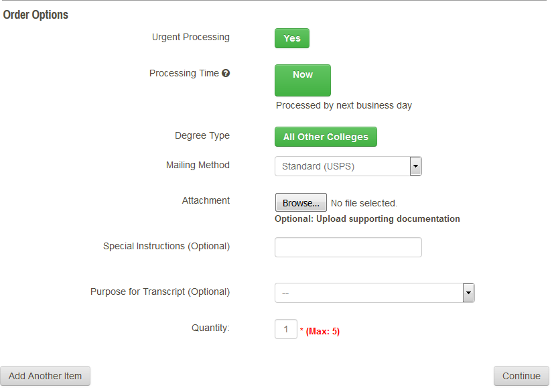Select All Other Colleges degree type
This screenshot has width=552, height=392.
coord(326,137)
